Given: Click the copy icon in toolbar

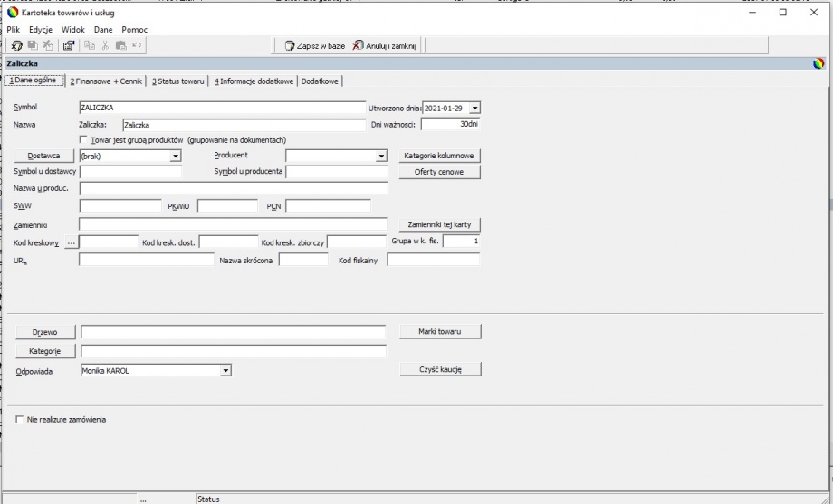Looking at the screenshot, I should [x=90, y=45].
